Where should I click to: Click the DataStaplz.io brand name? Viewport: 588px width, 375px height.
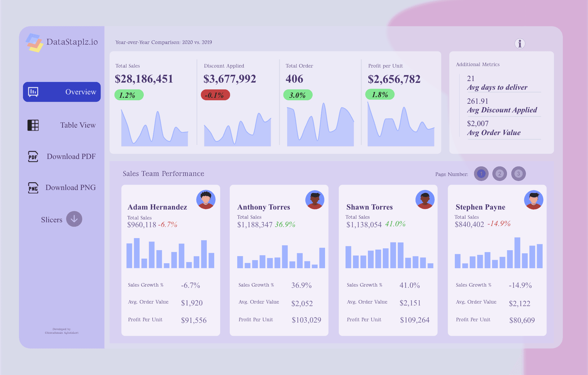pos(72,42)
